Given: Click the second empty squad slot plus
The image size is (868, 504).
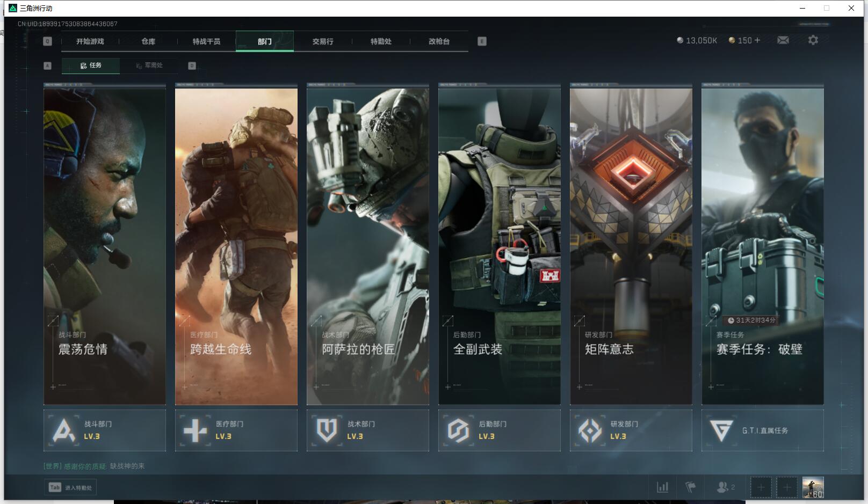Looking at the screenshot, I should coord(787,487).
